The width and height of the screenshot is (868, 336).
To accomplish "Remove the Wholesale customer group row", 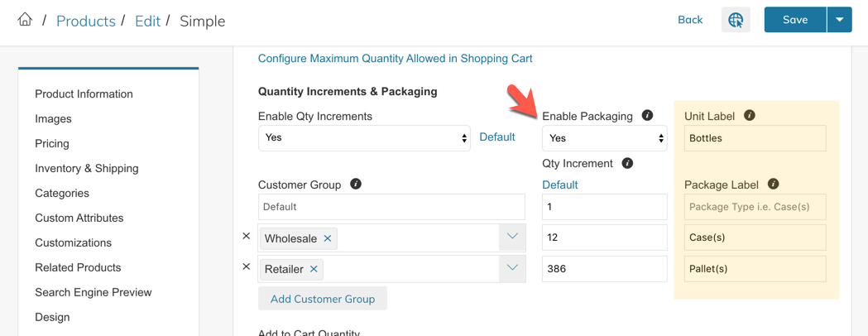I will click(x=247, y=236).
